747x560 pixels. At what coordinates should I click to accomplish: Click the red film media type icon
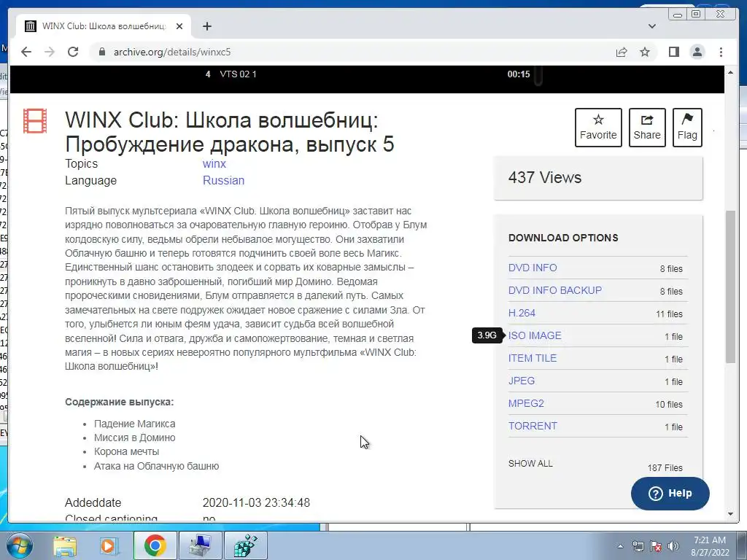[35, 120]
